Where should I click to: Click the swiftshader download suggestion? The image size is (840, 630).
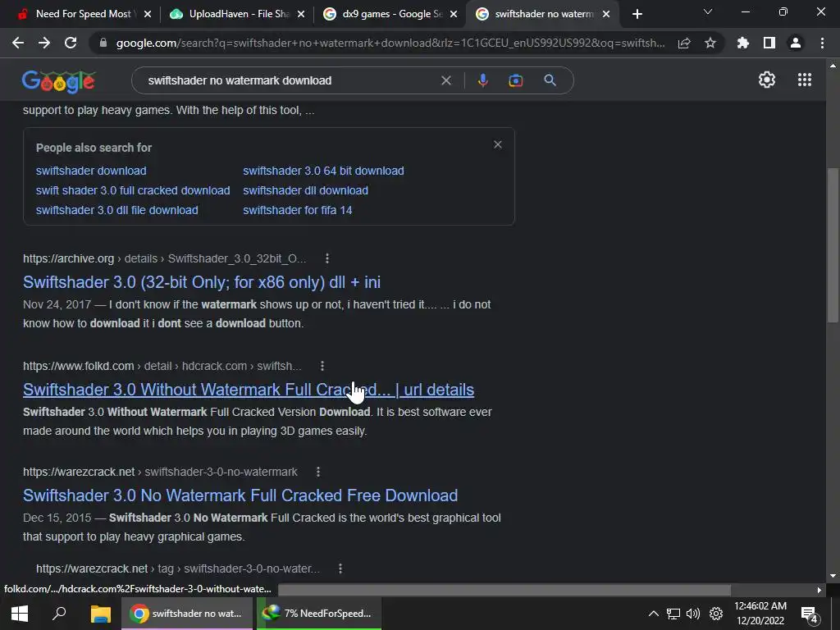pos(91,171)
